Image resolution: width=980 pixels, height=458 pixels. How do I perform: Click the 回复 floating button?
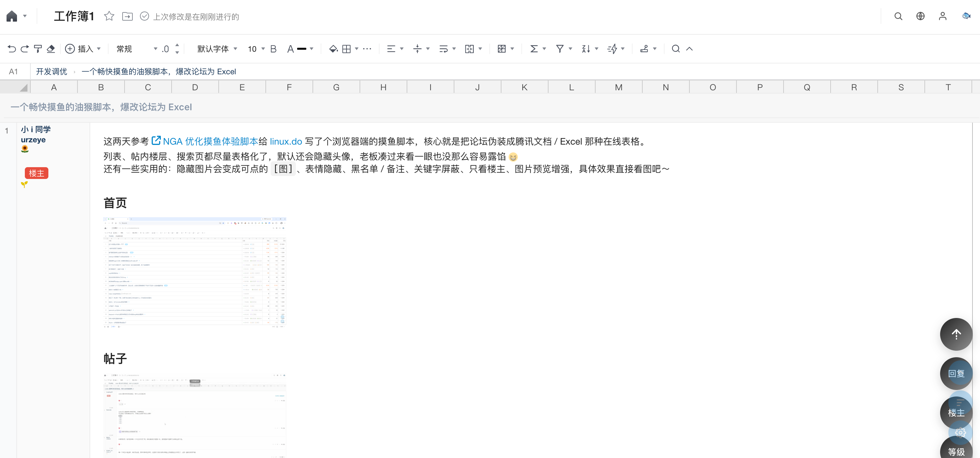[x=956, y=373]
